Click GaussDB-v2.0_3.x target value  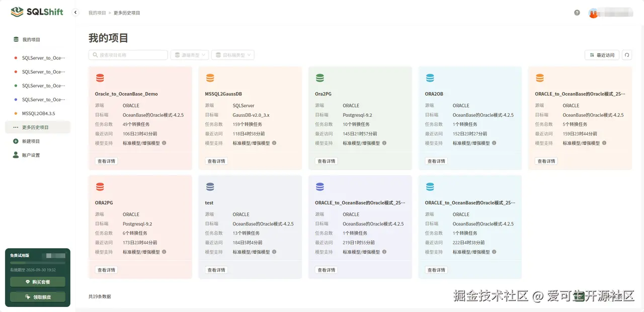tap(251, 115)
